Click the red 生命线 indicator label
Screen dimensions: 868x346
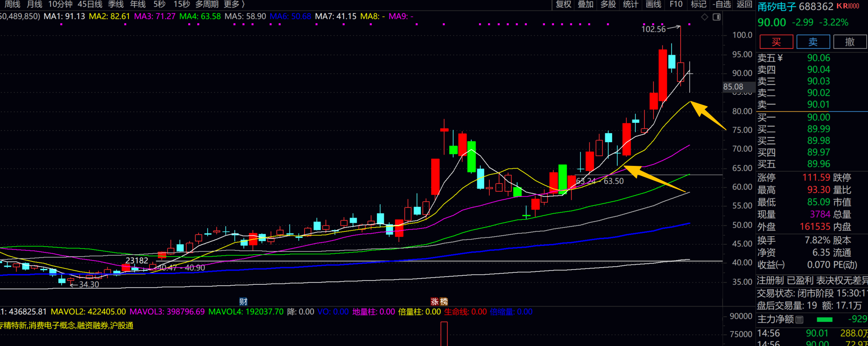(466, 312)
